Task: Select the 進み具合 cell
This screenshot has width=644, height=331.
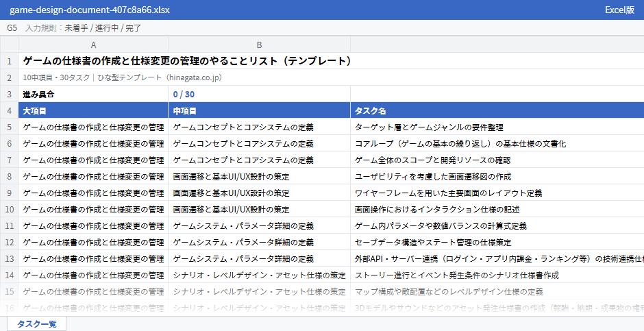Action: [x=93, y=94]
